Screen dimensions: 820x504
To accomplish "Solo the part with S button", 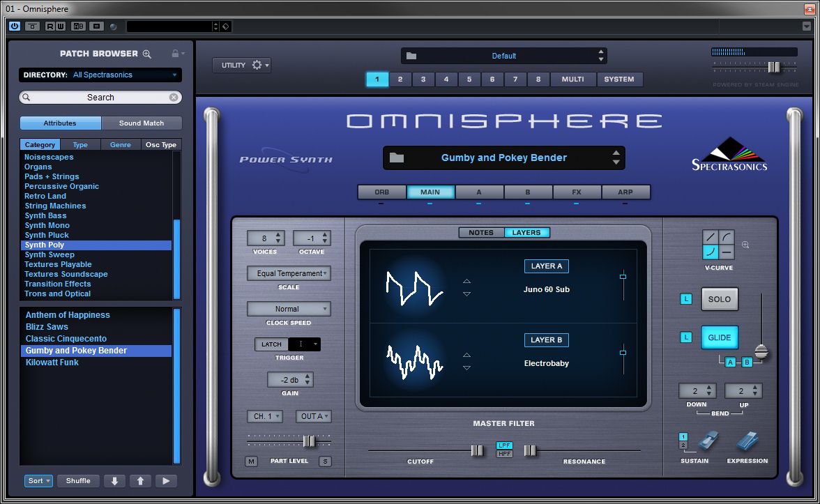I will coord(325,461).
